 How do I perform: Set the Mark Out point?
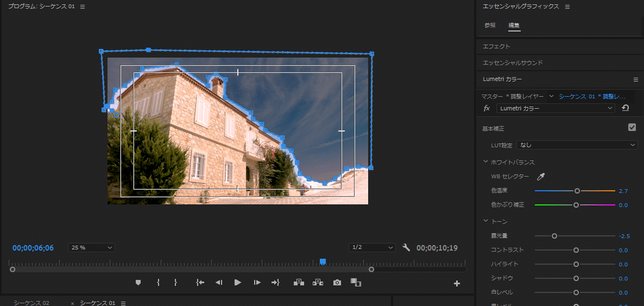pyautogui.click(x=175, y=283)
